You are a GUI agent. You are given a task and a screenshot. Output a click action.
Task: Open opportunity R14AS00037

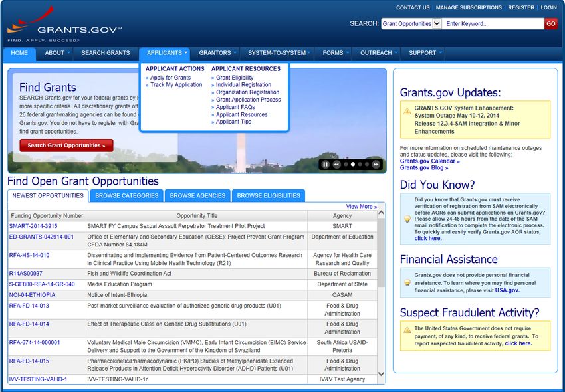(25, 274)
